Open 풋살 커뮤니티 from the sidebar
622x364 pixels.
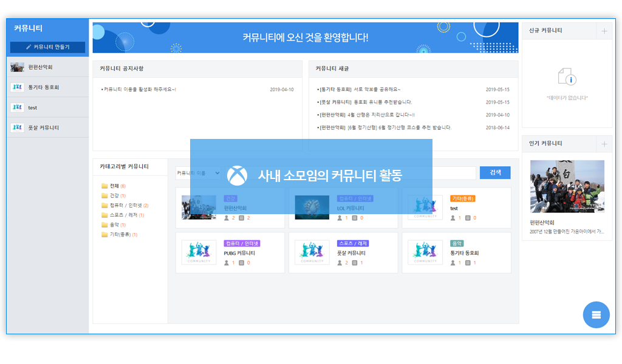[x=43, y=128]
